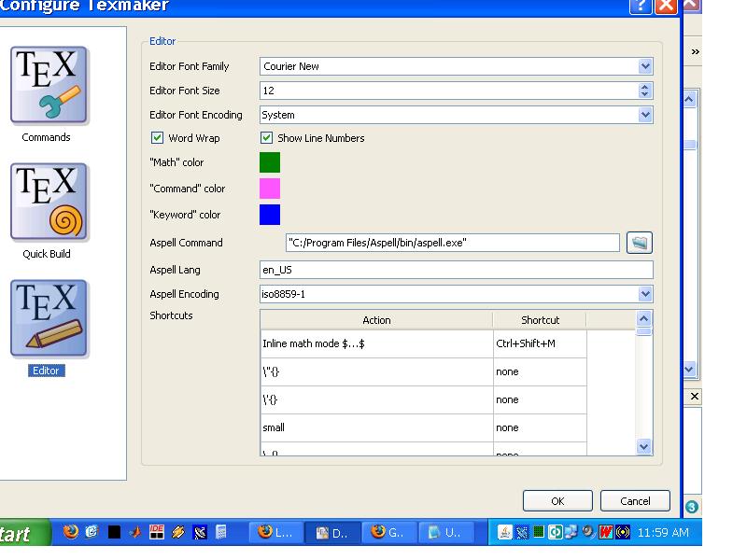The width and height of the screenshot is (747, 560).
Task: Launch MATLAB from the quick launch bar
Action: coord(135,532)
